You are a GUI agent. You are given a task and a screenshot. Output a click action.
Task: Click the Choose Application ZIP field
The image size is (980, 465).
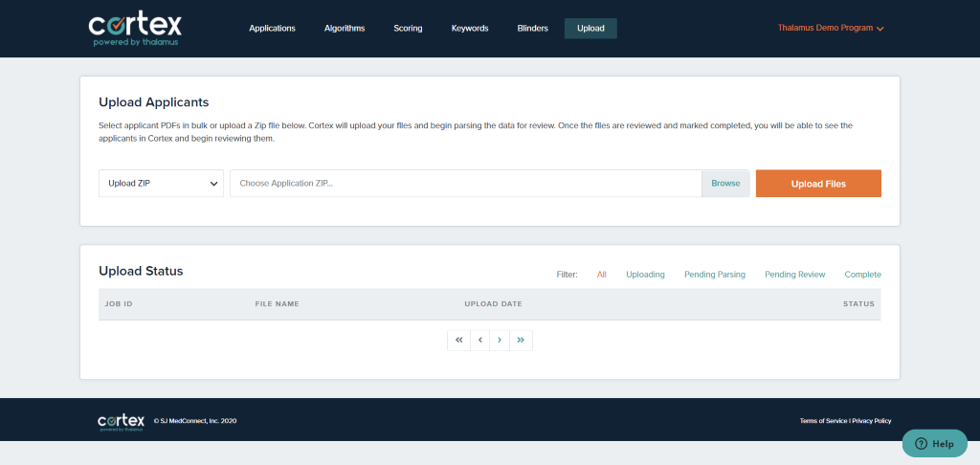[466, 183]
